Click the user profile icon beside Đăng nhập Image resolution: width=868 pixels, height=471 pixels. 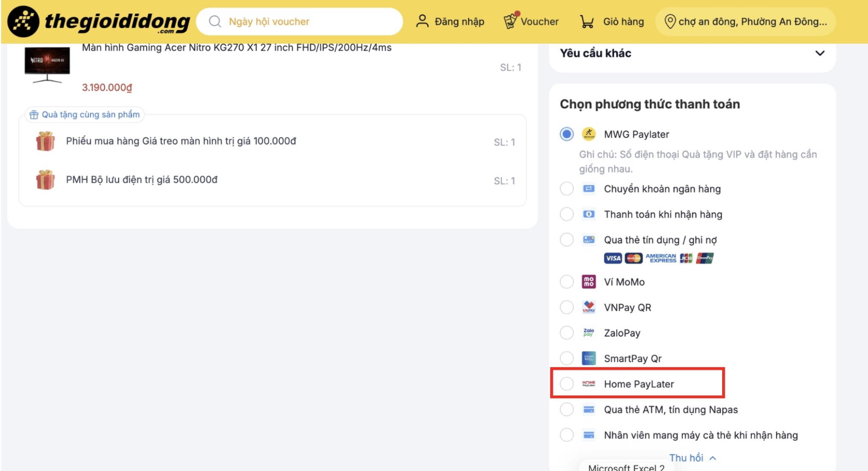point(422,21)
